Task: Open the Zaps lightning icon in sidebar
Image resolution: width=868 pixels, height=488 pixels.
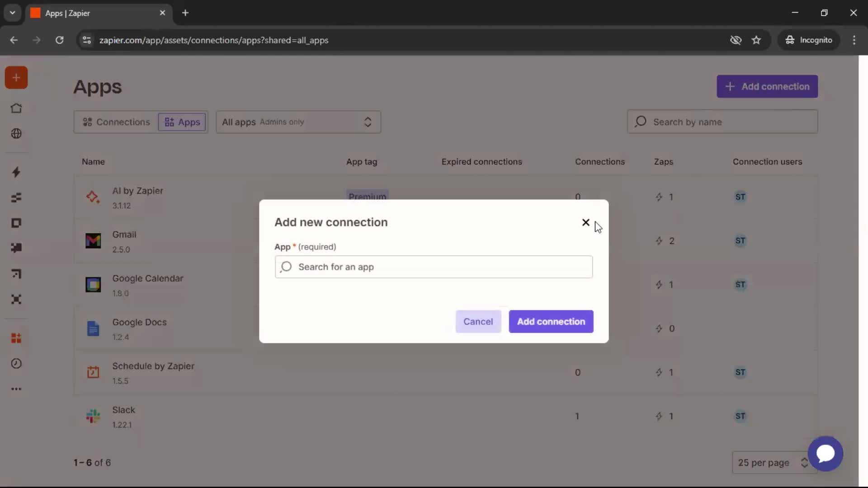Action: click(x=16, y=172)
